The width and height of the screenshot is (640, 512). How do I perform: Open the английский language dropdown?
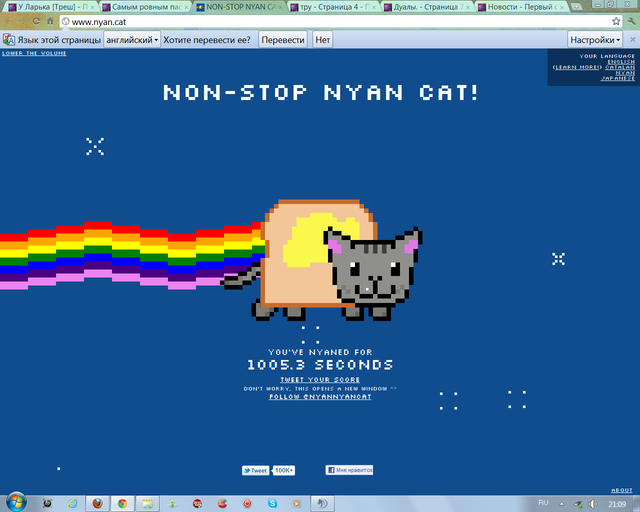(131, 40)
